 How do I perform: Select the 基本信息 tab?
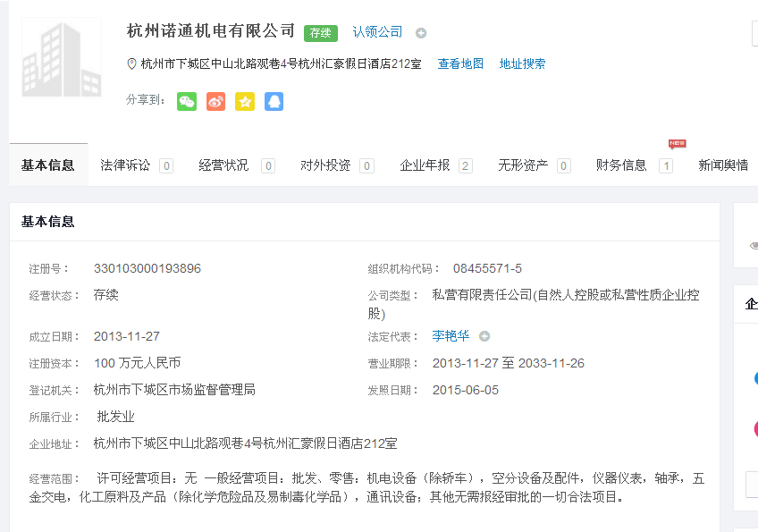(x=48, y=165)
